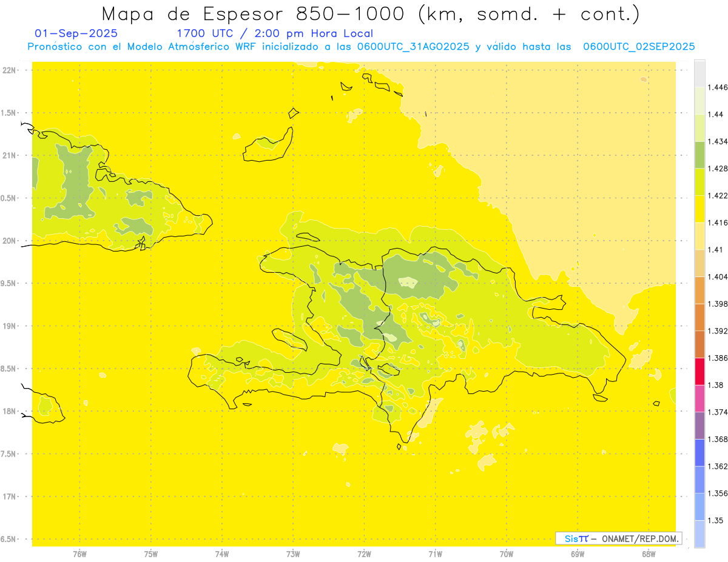Click the '73W' longitude label
Screen dimensions: 728x562
point(293,554)
